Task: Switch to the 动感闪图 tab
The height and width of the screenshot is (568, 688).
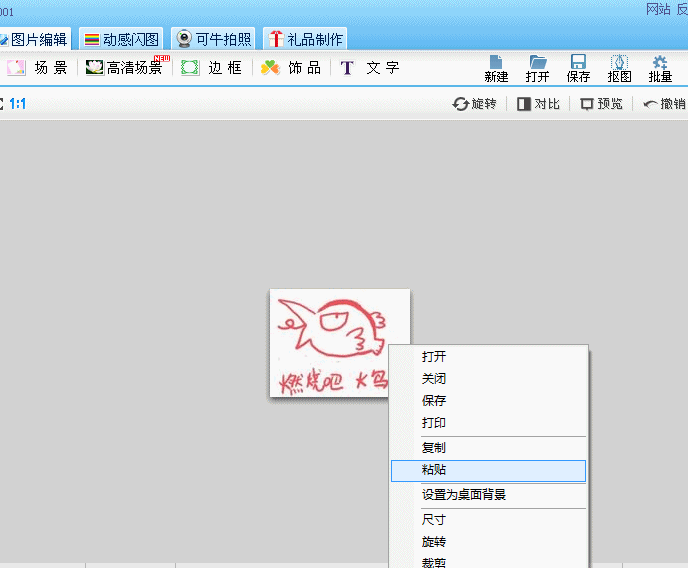Action: click(122, 39)
